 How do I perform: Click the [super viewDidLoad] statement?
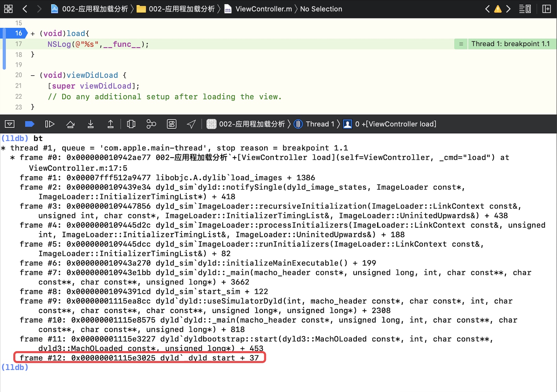click(94, 86)
